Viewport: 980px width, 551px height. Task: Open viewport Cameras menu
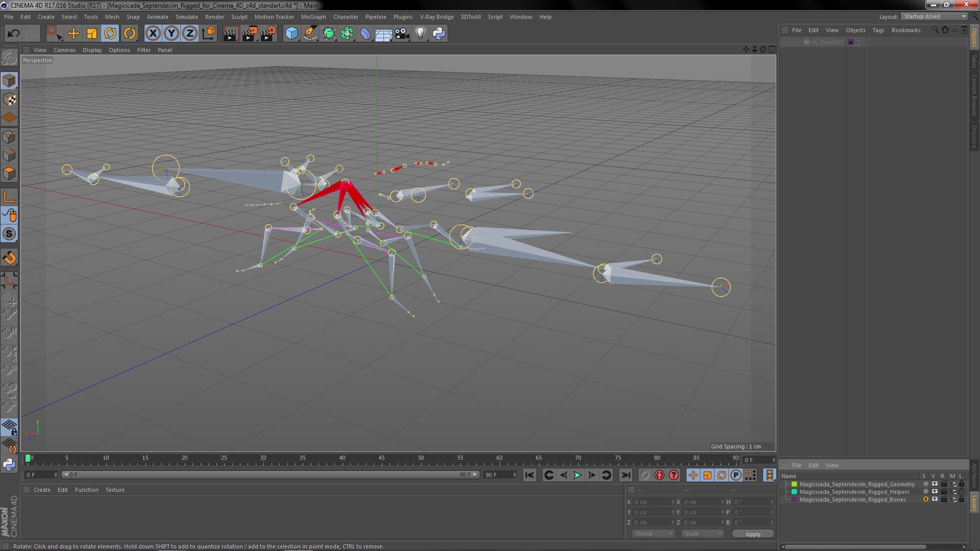pyautogui.click(x=64, y=50)
